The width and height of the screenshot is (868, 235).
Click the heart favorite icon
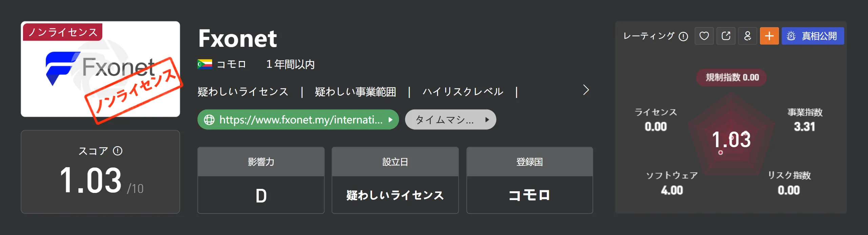704,36
